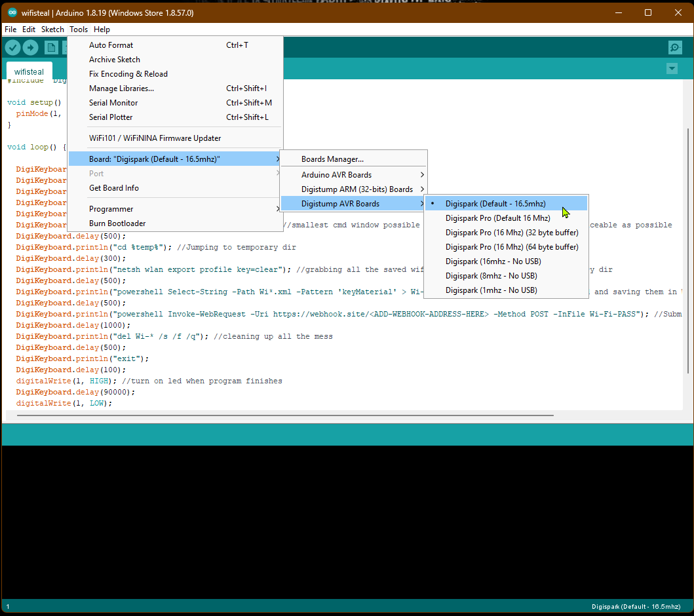The height and width of the screenshot is (616, 694).
Task: Open the Edit menu
Action: point(29,29)
